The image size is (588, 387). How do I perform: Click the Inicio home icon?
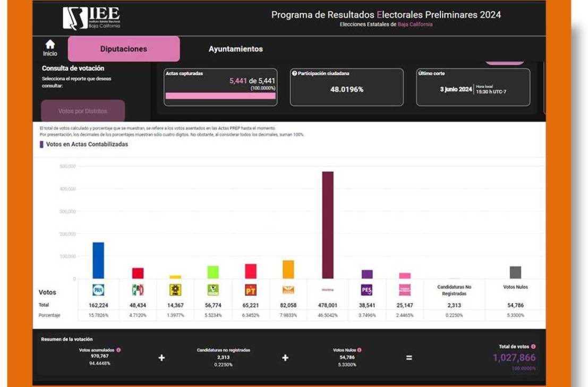click(50, 45)
